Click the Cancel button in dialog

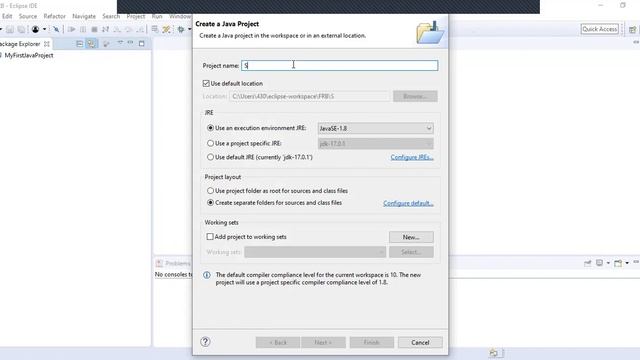(x=420, y=342)
